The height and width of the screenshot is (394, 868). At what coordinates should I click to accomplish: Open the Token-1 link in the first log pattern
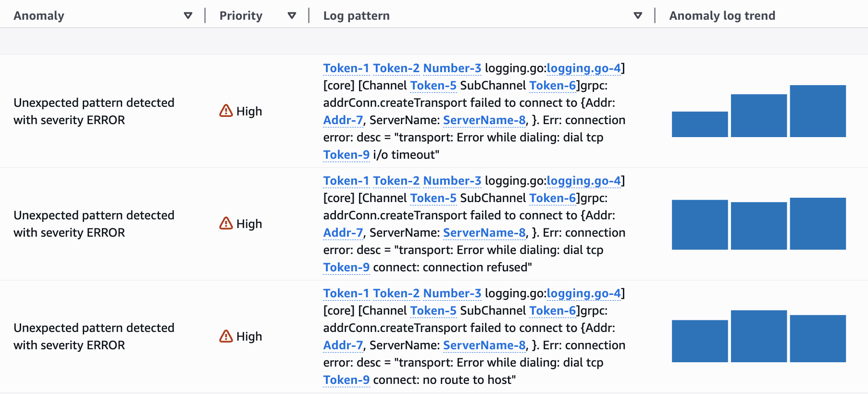[347, 68]
